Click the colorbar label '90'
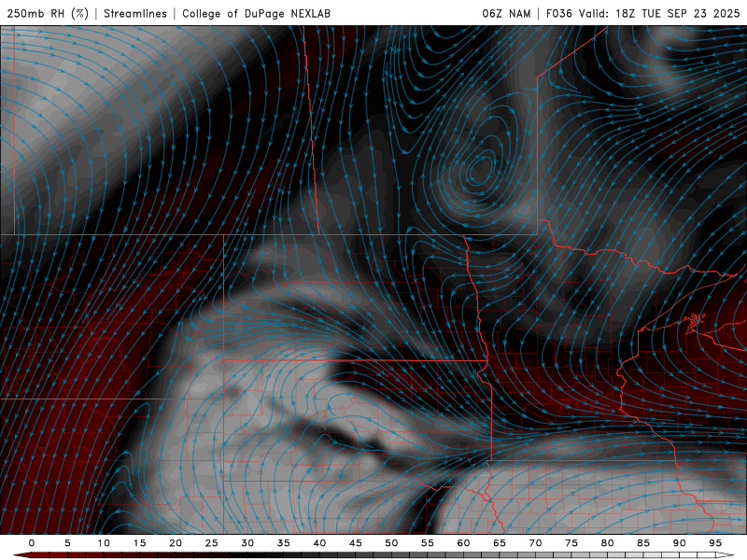 [679, 543]
